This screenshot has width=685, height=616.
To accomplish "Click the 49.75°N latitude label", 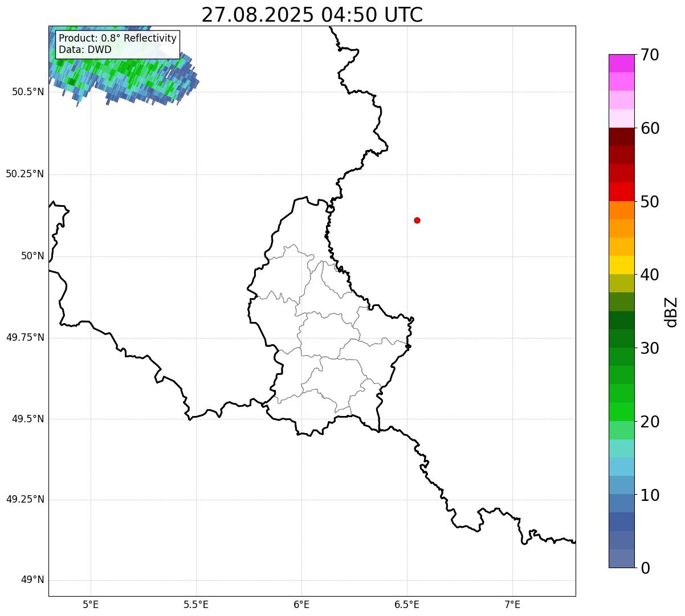I will 25,337.
